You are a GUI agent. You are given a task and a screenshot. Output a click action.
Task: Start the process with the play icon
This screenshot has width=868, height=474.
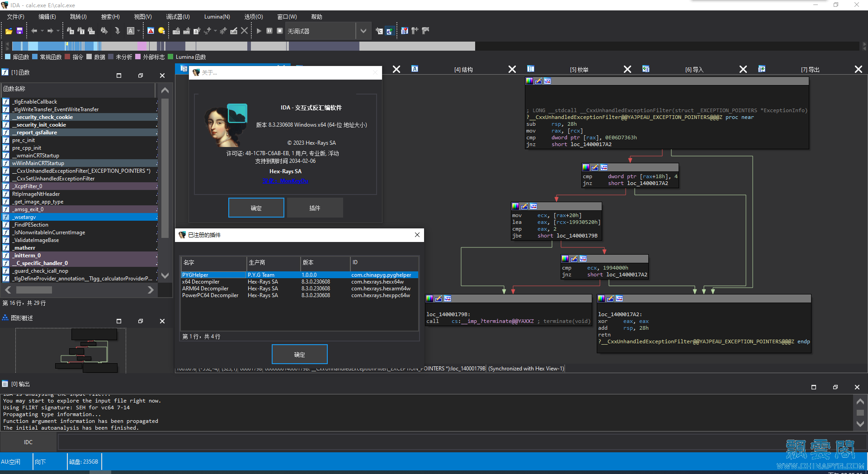click(x=259, y=31)
